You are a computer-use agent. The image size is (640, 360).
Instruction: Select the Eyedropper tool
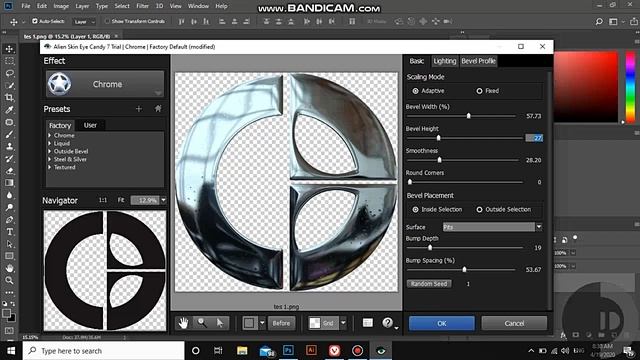[x=9, y=110]
